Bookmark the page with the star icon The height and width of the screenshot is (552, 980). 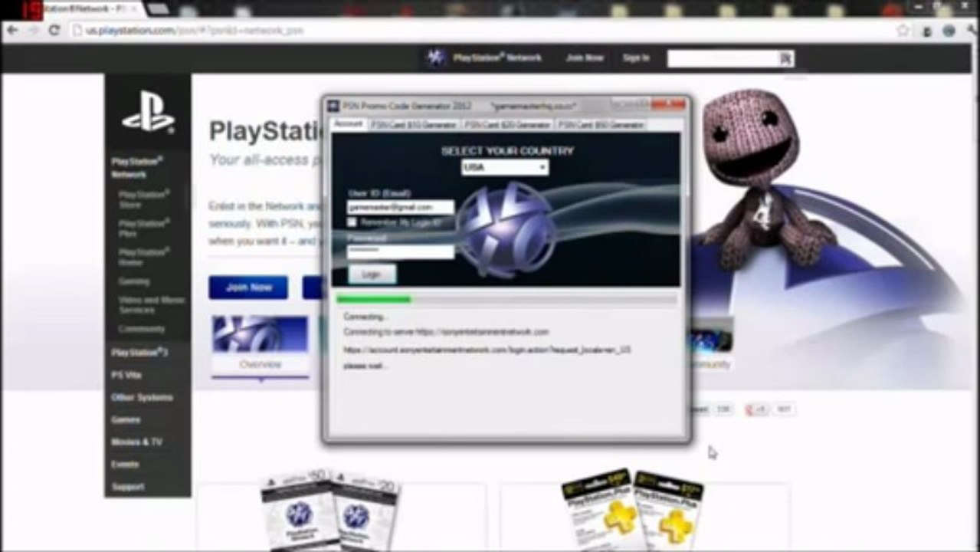[x=903, y=31]
